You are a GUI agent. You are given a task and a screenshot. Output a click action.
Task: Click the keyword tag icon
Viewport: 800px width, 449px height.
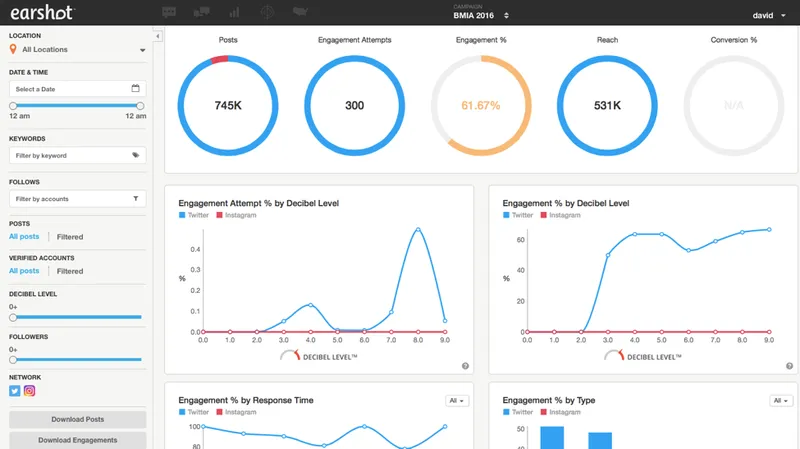(136, 155)
